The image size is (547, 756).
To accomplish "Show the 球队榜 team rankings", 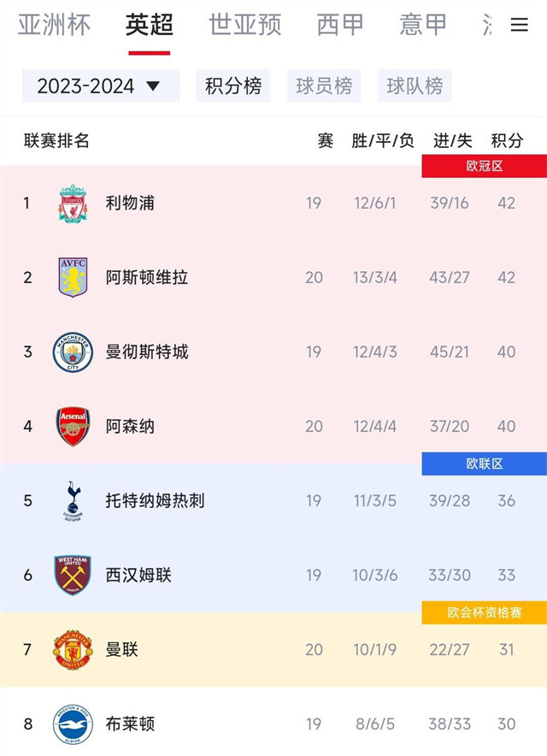I will click(x=415, y=86).
